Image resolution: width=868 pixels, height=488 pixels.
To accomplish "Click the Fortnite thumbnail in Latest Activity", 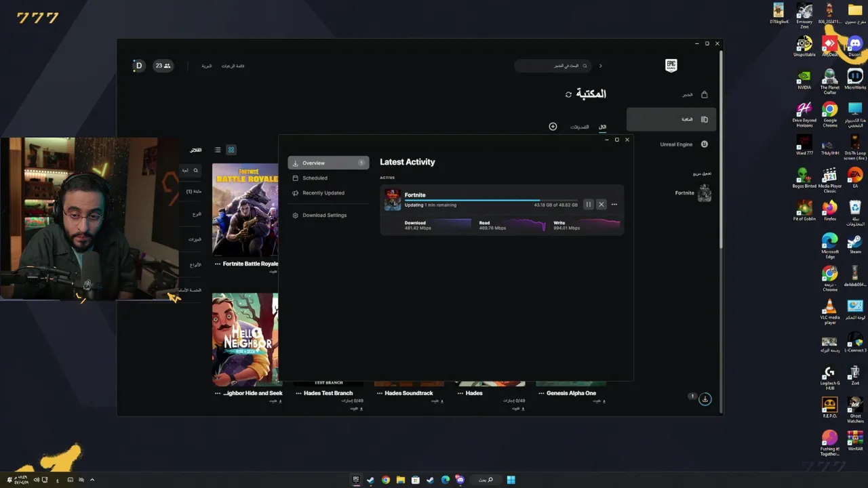I will click(393, 200).
